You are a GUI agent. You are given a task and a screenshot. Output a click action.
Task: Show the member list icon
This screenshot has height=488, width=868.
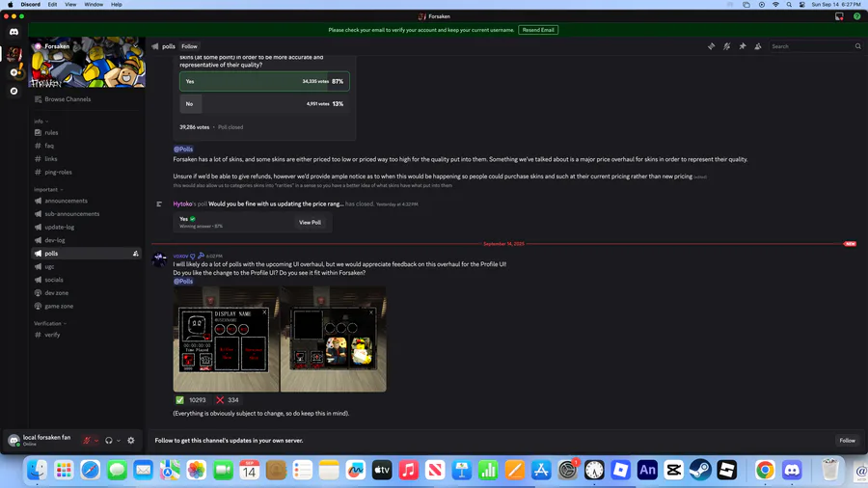[x=758, y=46]
